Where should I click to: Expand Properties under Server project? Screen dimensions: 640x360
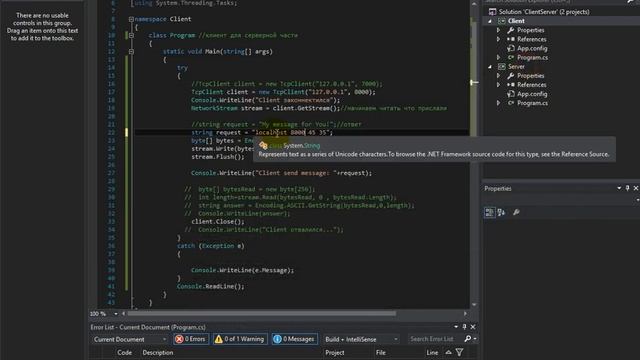click(x=498, y=76)
